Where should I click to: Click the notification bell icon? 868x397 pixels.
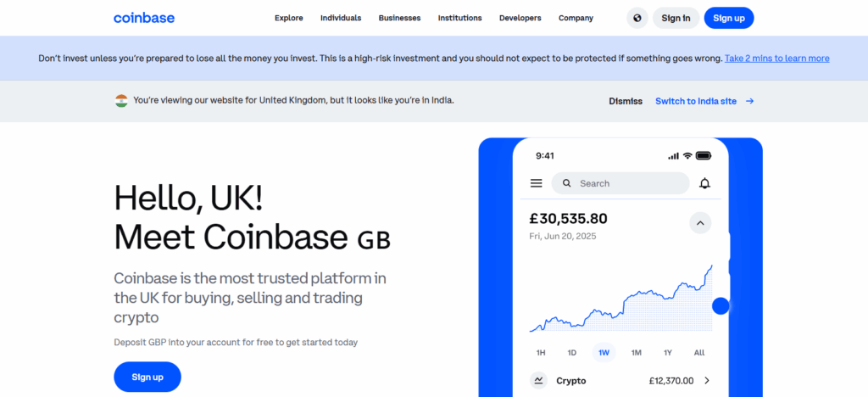point(704,183)
